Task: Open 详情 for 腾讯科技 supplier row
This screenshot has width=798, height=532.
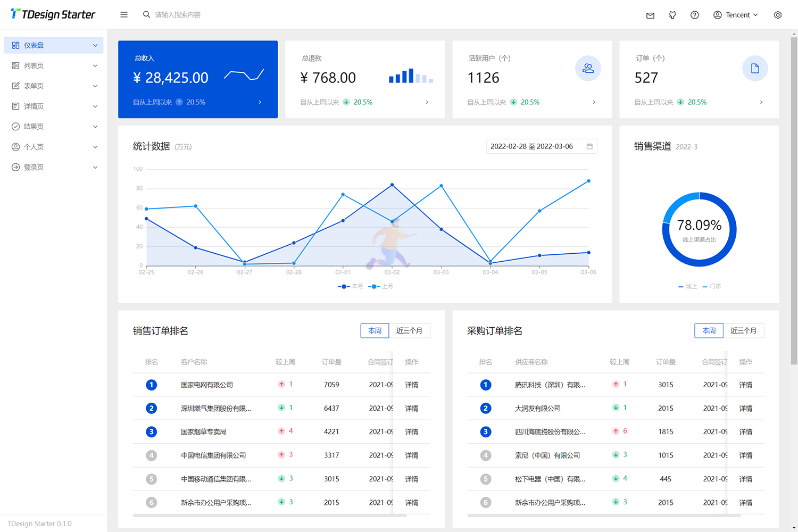Action: (745, 385)
